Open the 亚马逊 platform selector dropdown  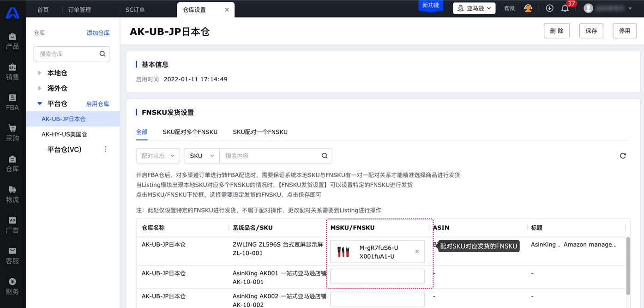click(474, 8)
